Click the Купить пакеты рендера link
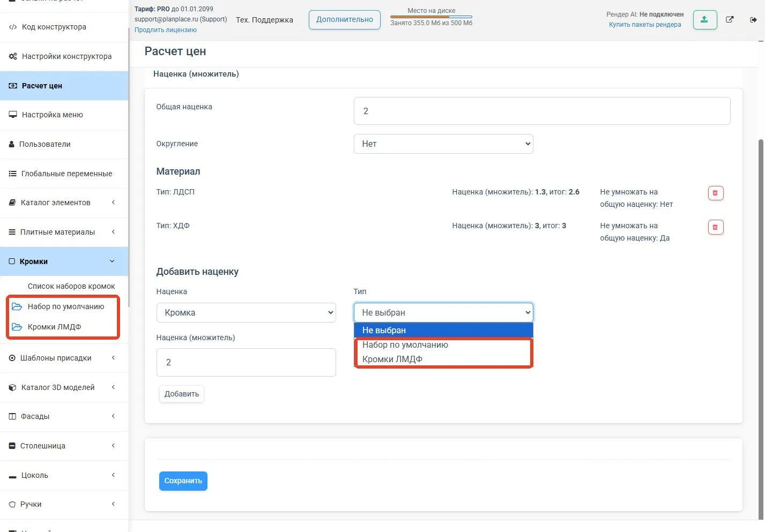This screenshot has height=532, width=765. pyautogui.click(x=645, y=25)
